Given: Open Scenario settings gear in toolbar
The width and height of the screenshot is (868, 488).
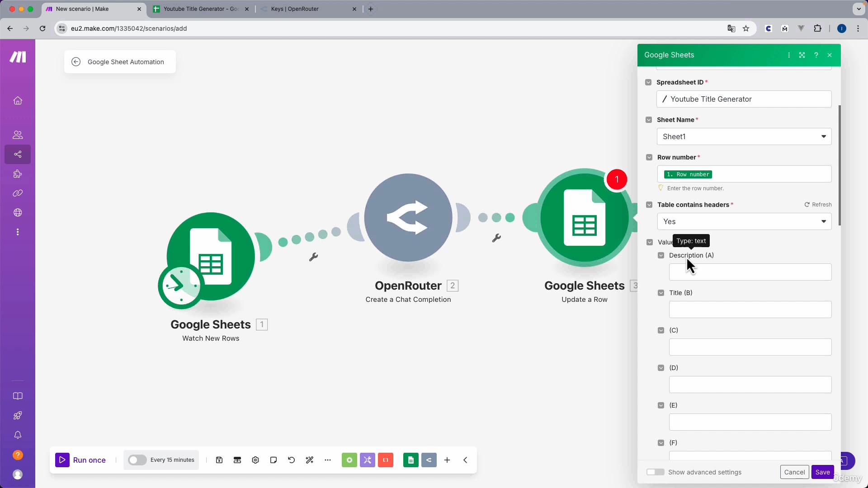Looking at the screenshot, I should 255,460.
